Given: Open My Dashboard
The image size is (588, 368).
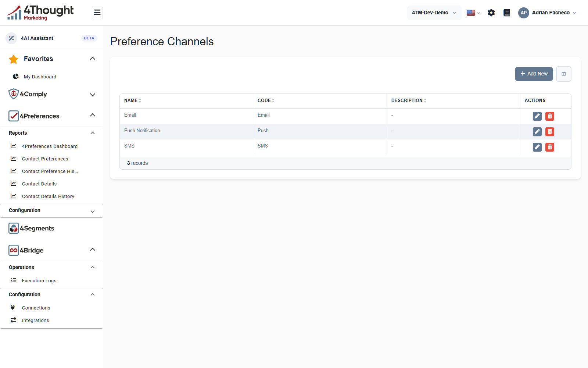Looking at the screenshot, I should point(40,77).
